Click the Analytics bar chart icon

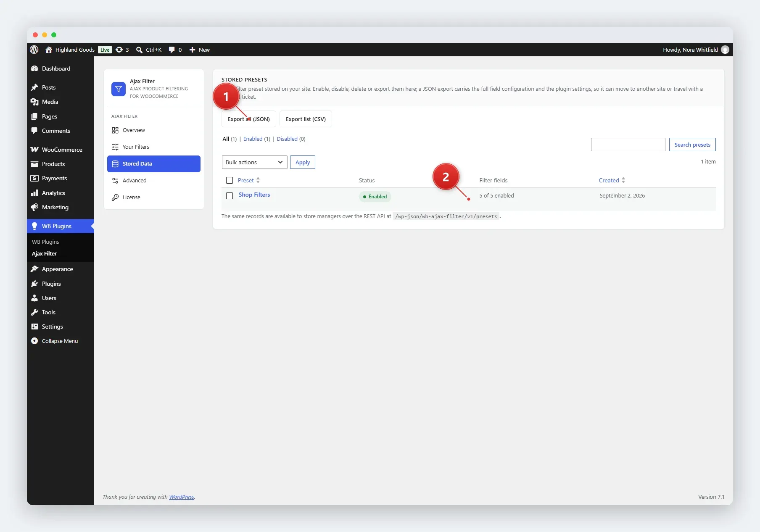point(34,193)
